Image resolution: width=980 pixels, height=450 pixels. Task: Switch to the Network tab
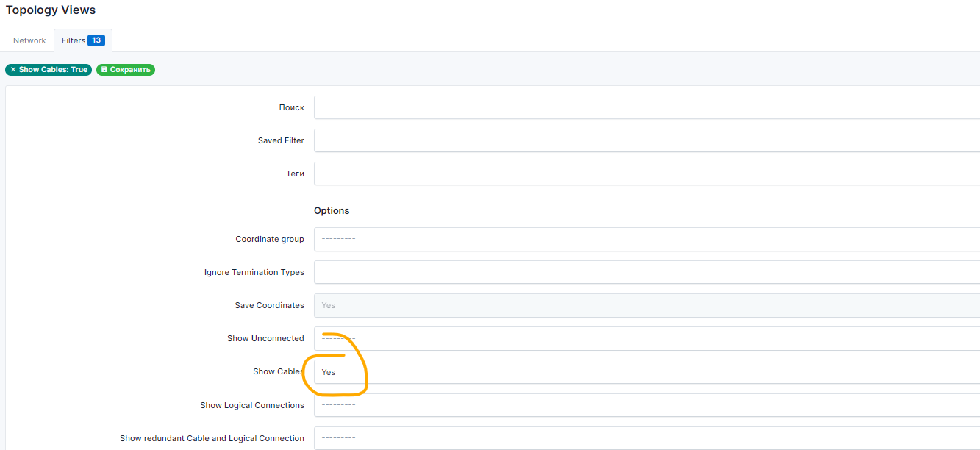[x=29, y=40]
